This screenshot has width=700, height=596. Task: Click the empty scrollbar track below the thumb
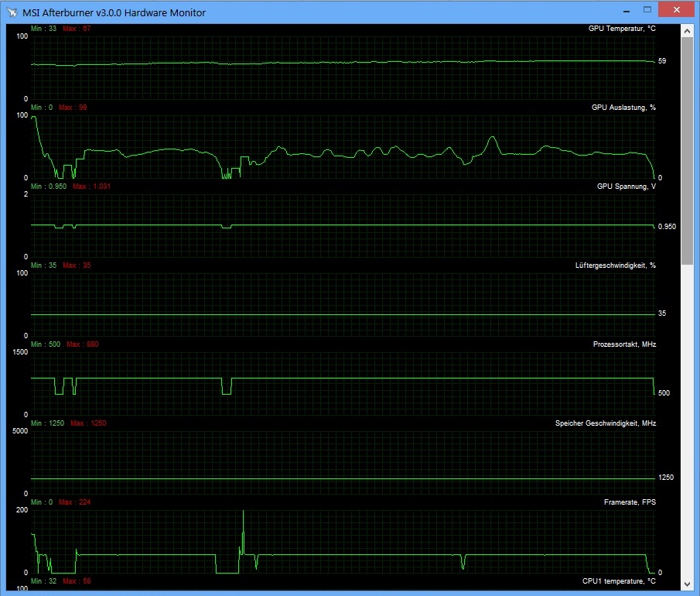tap(687, 421)
